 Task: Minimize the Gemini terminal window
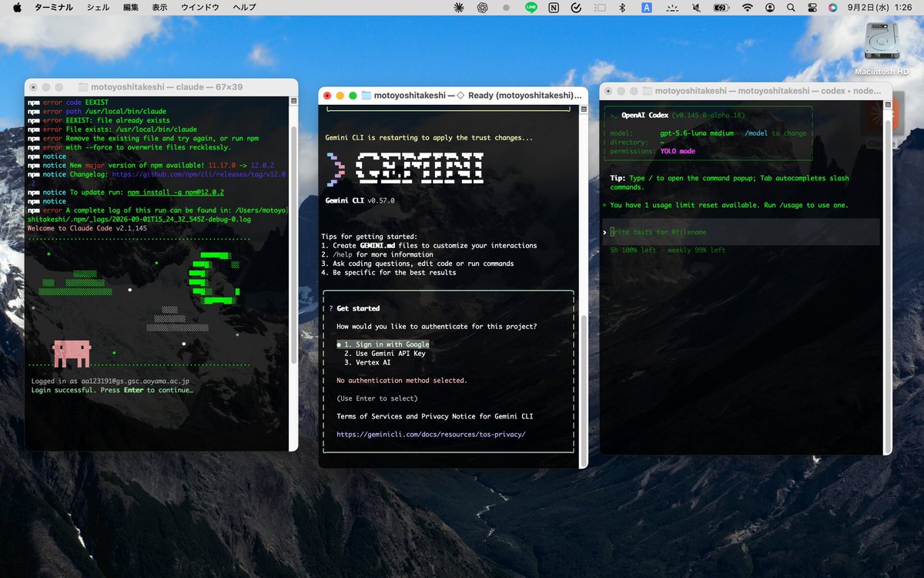pyautogui.click(x=340, y=96)
